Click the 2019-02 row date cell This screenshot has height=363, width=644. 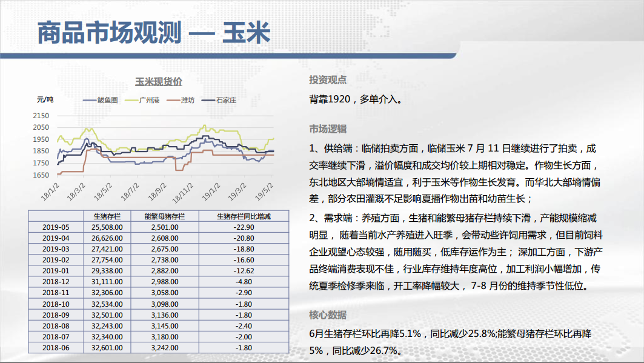pos(56,260)
